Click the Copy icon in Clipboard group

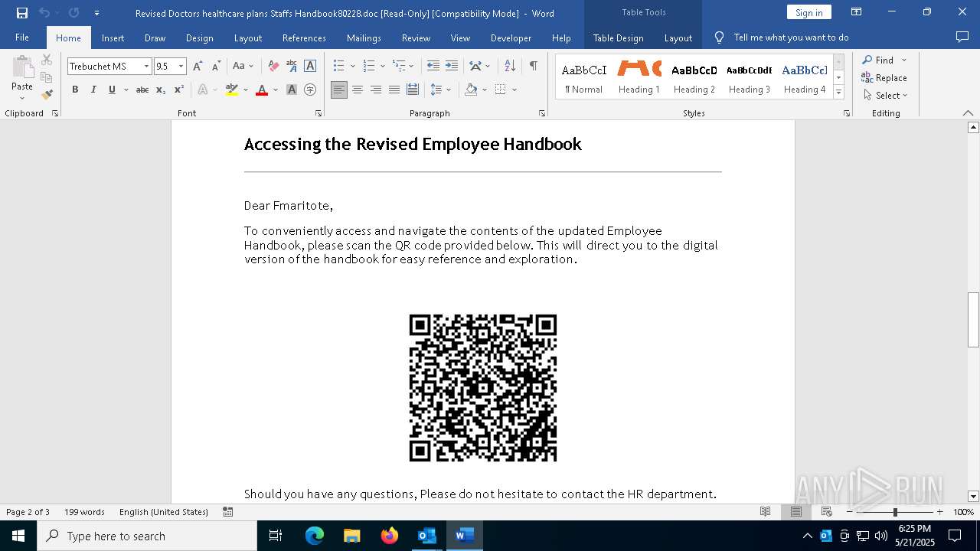[47, 77]
